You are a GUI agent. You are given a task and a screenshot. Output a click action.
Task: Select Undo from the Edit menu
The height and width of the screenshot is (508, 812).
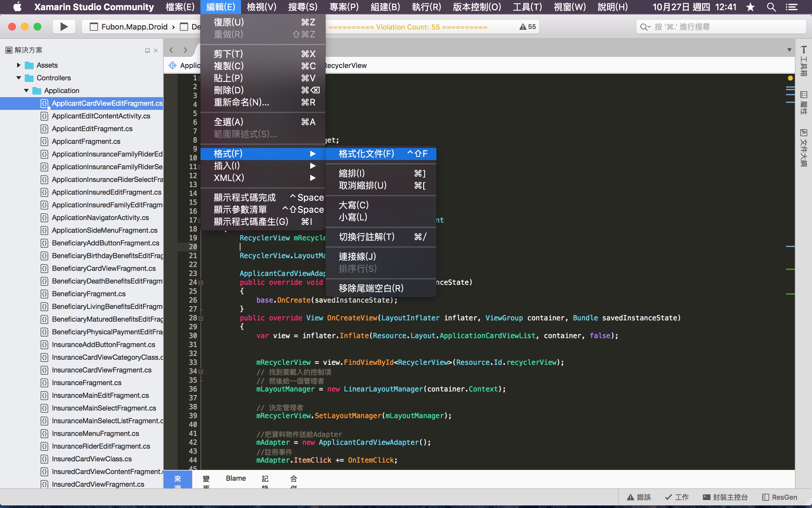(263, 22)
